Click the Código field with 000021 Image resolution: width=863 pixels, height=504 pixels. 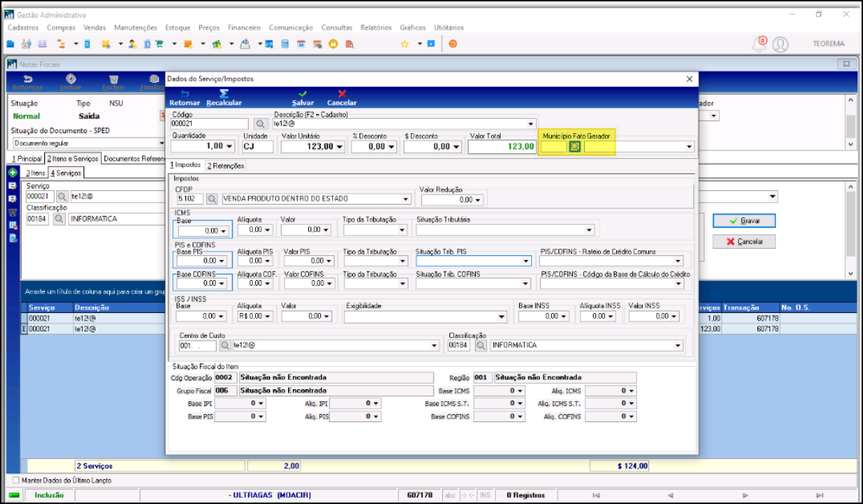point(210,123)
